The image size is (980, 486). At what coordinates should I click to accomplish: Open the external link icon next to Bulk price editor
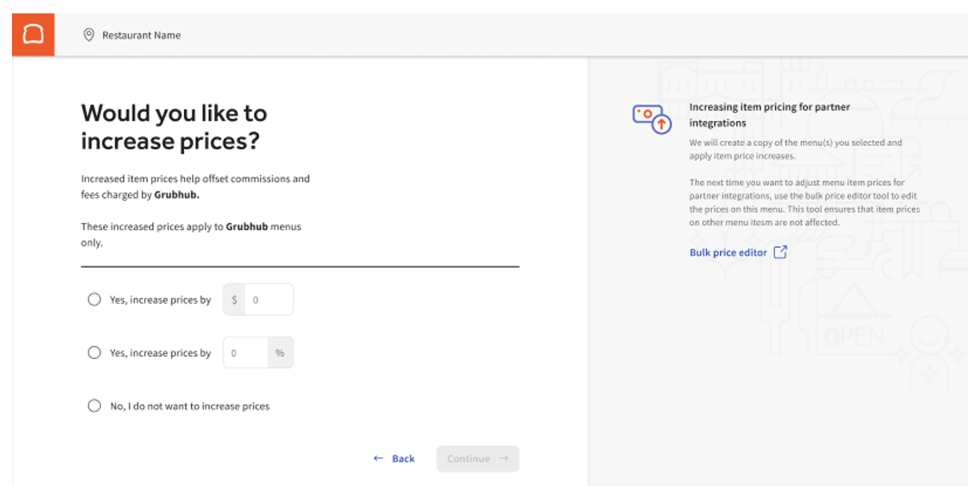pos(781,252)
